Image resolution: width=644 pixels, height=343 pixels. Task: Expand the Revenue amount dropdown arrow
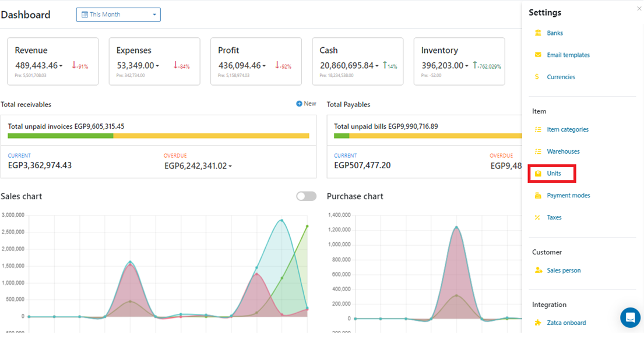coord(61,66)
